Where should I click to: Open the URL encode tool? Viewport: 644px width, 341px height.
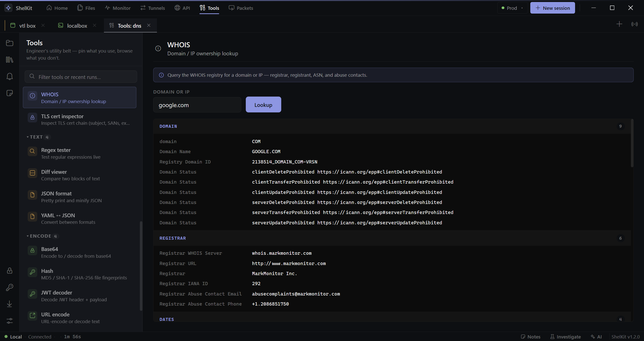[x=79, y=318]
